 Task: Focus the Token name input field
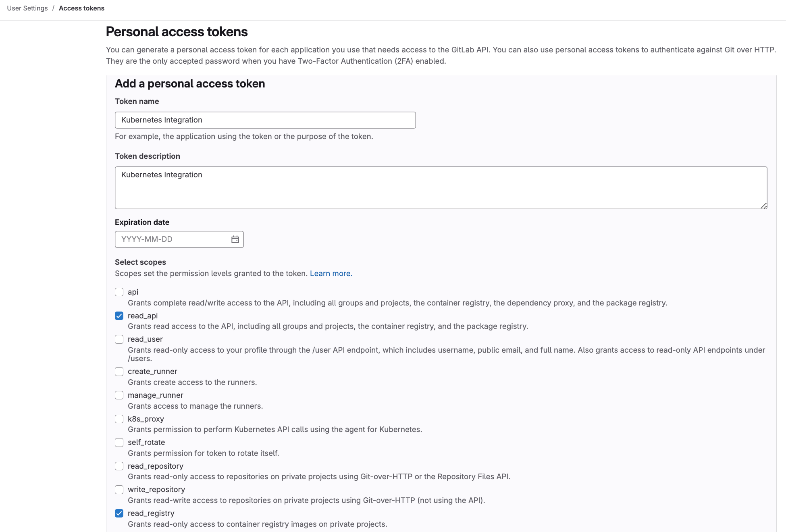pyautogui.click(x=265, y=120)
